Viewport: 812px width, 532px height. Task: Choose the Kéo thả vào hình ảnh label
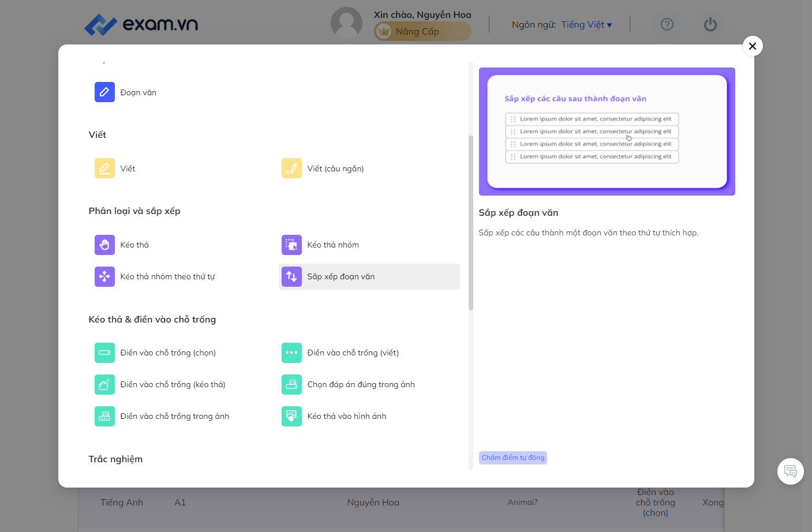[x=347, y=416]
